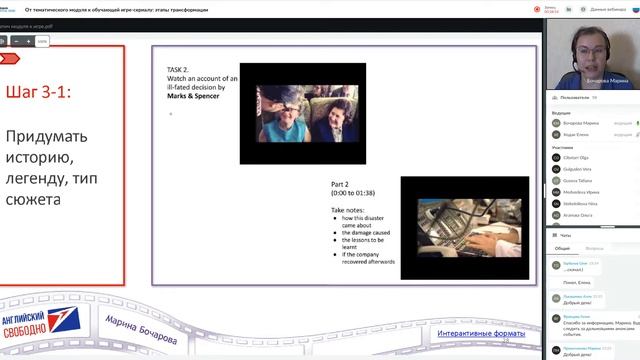Zoom in the PDF with plus button
Viewport: 640px width, 360px height.
(x=29, y=41)
